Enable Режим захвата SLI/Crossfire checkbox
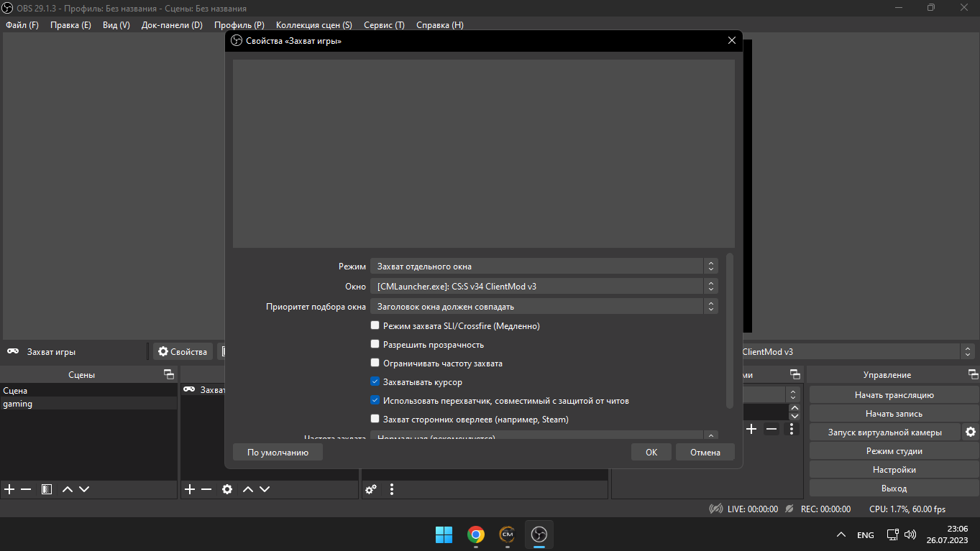Image resolution: width=980 pixels, height=551 pixels. click(375, 325)
